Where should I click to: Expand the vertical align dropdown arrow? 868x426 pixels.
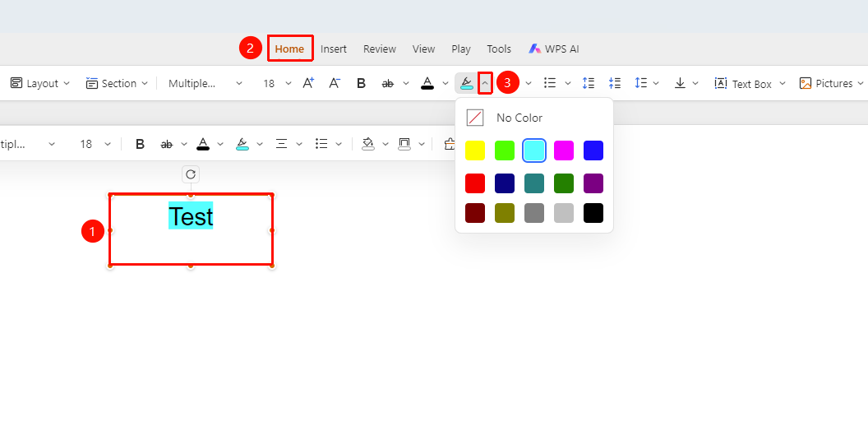pos(695,83)
